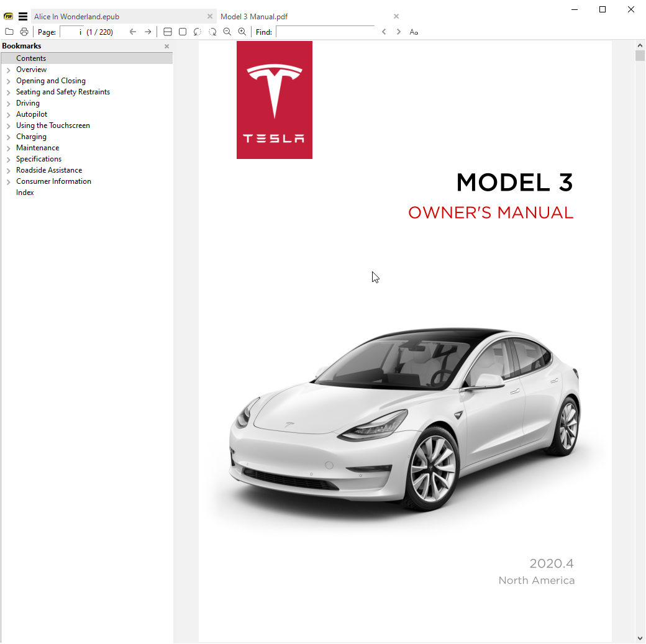Toggle continuous (fit width) view icon
646x644 pixels.
[168, 32]
